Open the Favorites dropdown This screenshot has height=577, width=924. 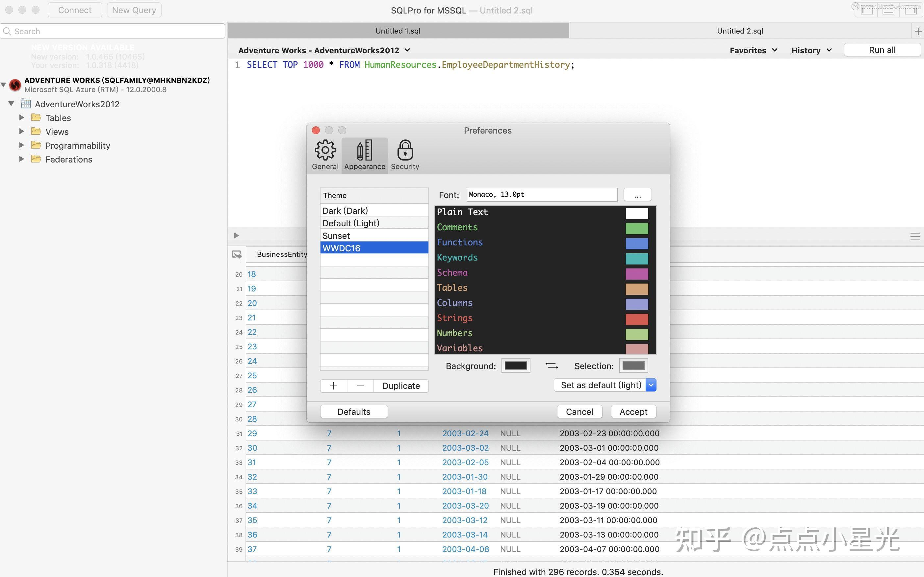753,50
